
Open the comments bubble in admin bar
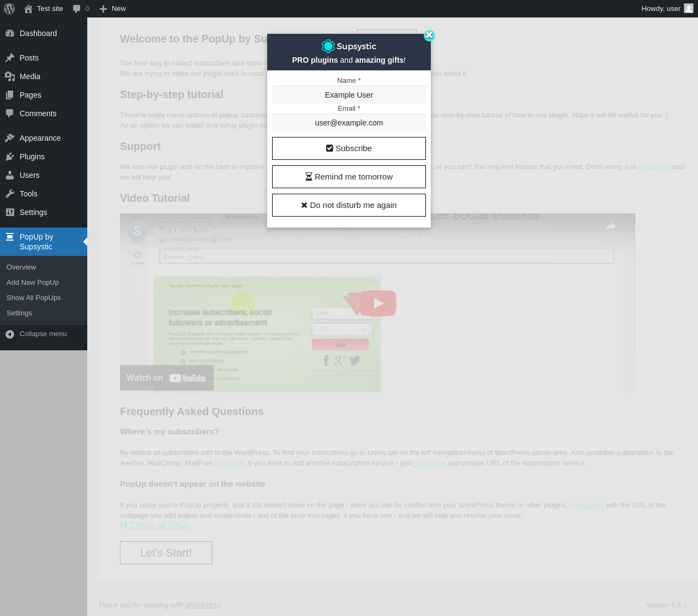point(81,9)
